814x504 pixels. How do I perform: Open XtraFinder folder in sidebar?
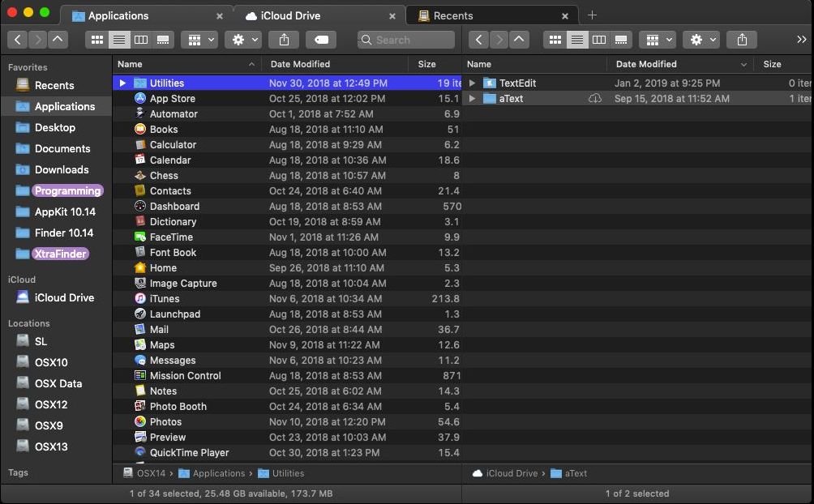[x=56, y=254]
